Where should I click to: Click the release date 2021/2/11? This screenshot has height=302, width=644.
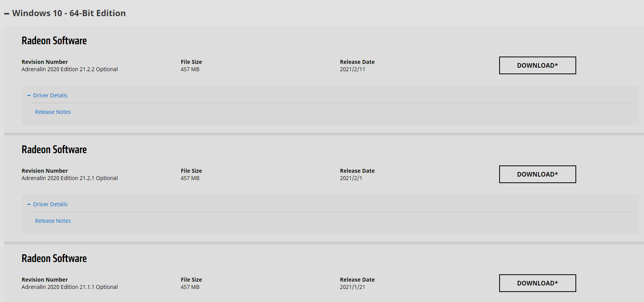click(352, 69)
